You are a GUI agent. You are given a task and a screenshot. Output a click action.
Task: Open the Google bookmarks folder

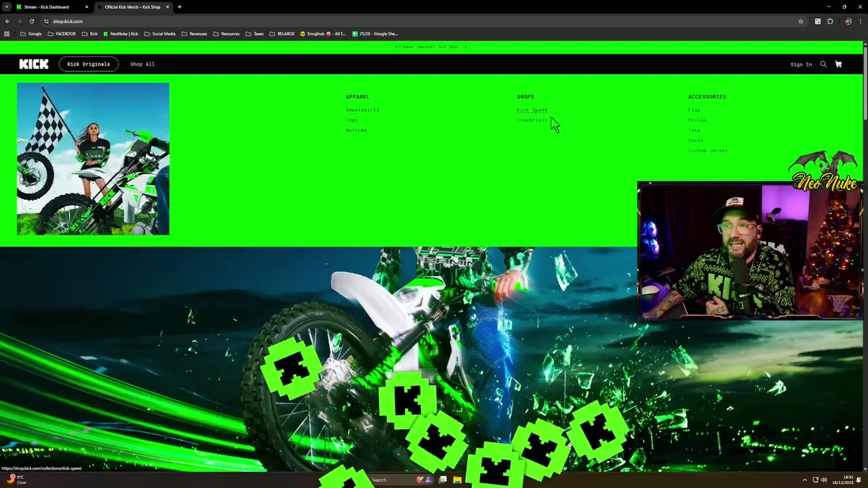coord(31,34)
